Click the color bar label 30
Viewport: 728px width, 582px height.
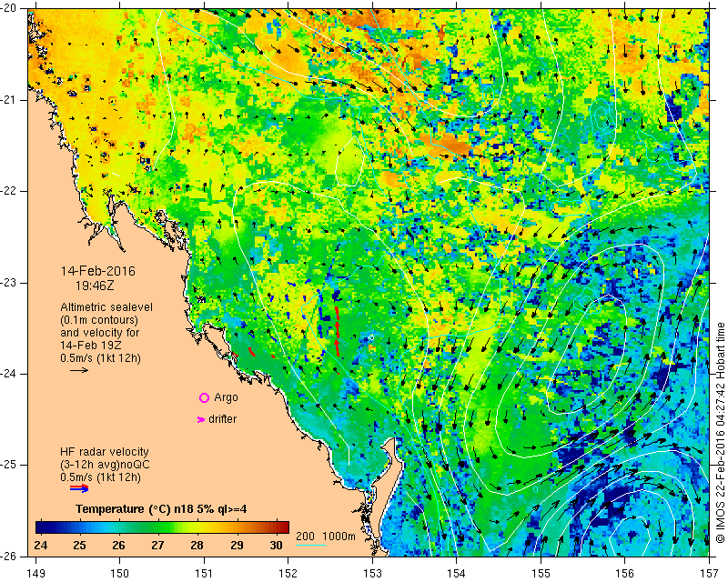coord(276,545)
